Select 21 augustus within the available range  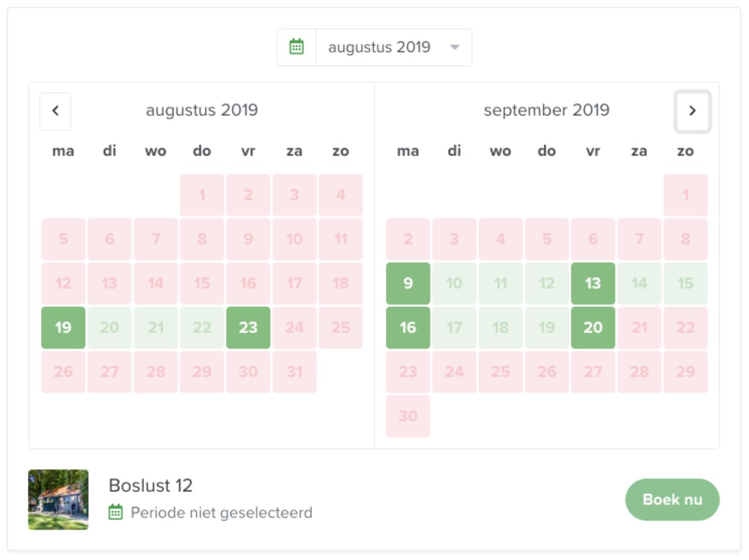coord(156,328)
